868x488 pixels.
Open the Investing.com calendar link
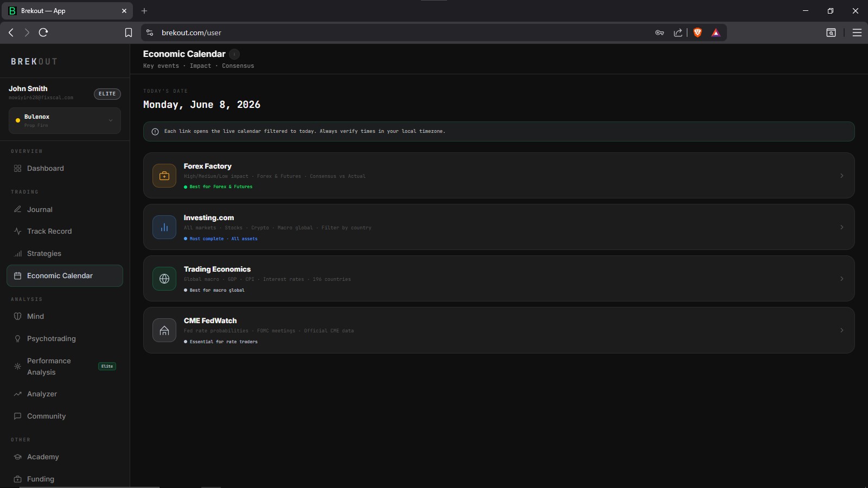pyautogui.click(x=499, y=227)
